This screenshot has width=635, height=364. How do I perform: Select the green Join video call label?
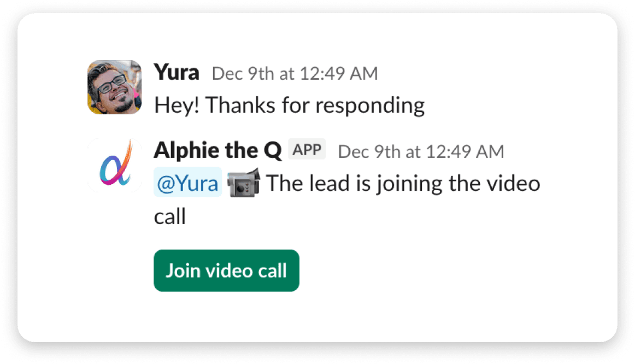click(x=226, y=270)
